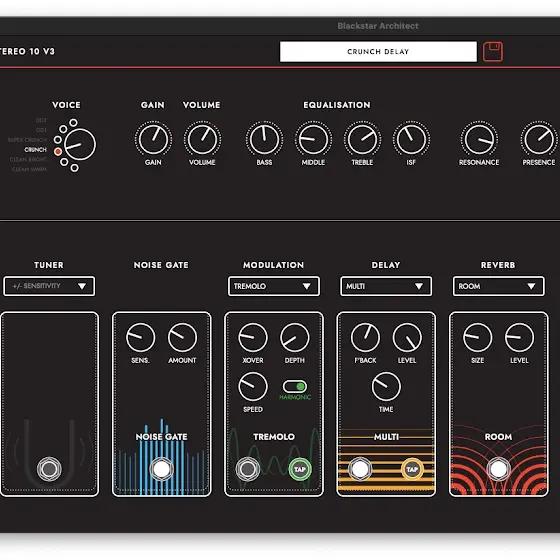Click the Delay Level knob
Viewport: 560px width, 560px height.
coord(407,338)
